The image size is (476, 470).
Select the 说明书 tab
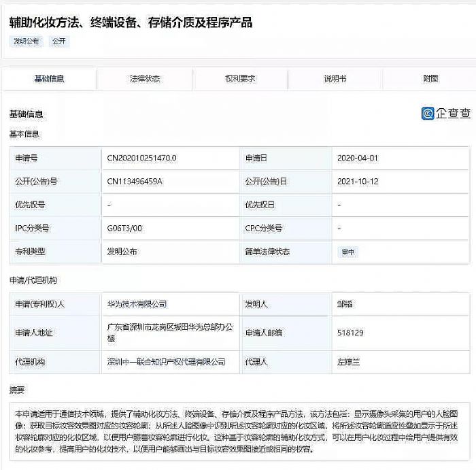(335, 79)
